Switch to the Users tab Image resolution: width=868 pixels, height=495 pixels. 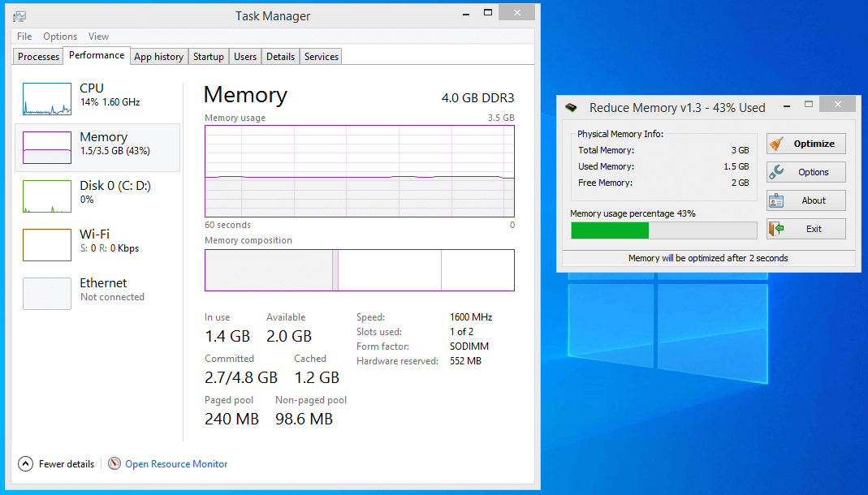pyautogui.click(x=245, y=57)
